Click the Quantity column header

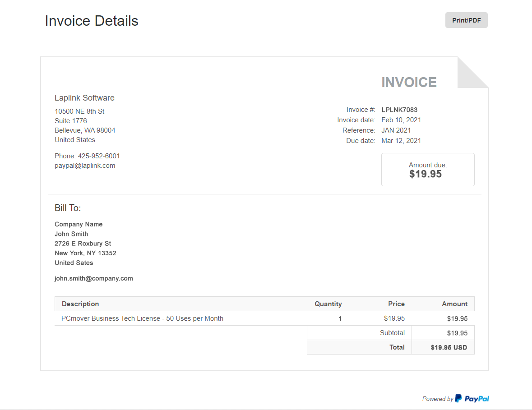click(x=328, y=304)
